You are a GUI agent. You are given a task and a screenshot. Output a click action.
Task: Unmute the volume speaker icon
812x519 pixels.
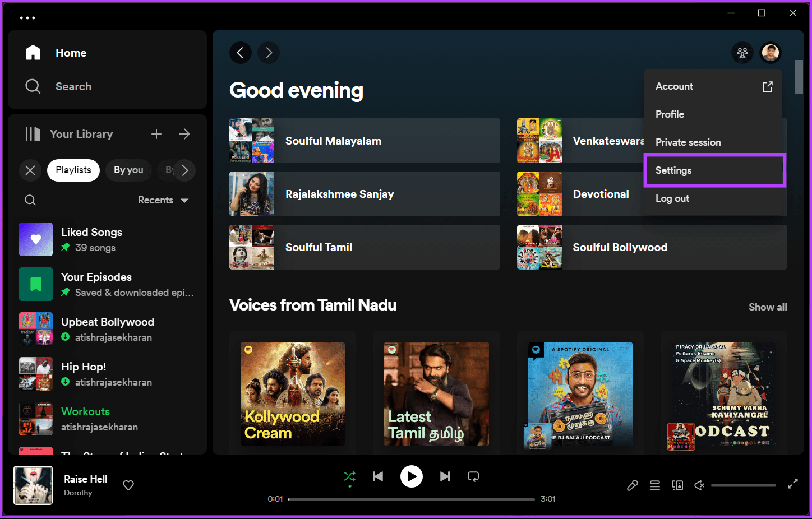pos(699,485)
